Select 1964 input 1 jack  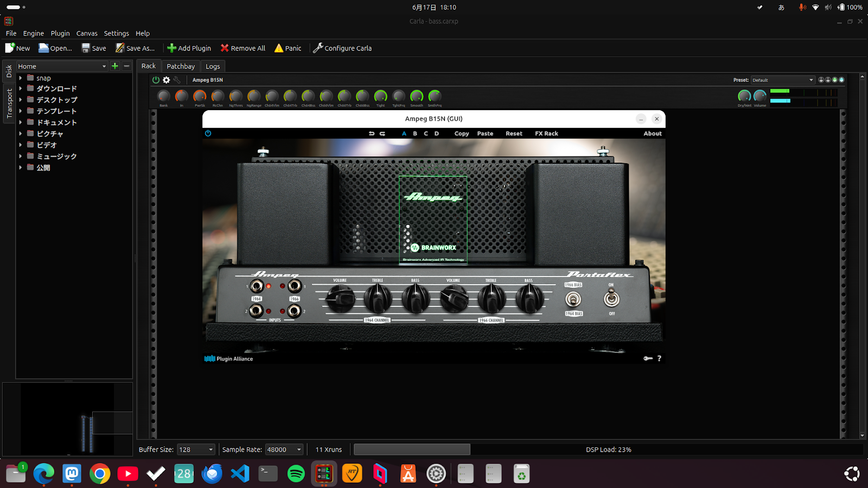pyautogui.click(x=257, y=286)
